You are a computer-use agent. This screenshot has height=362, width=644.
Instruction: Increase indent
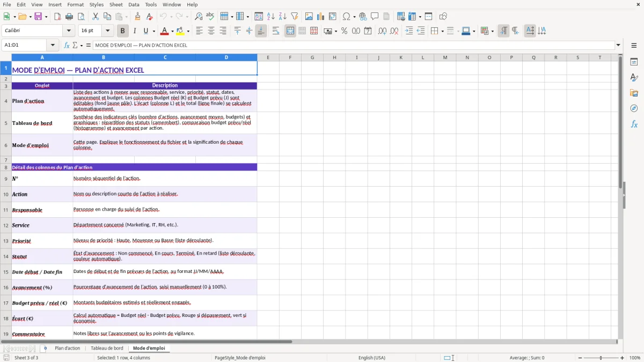409,31
